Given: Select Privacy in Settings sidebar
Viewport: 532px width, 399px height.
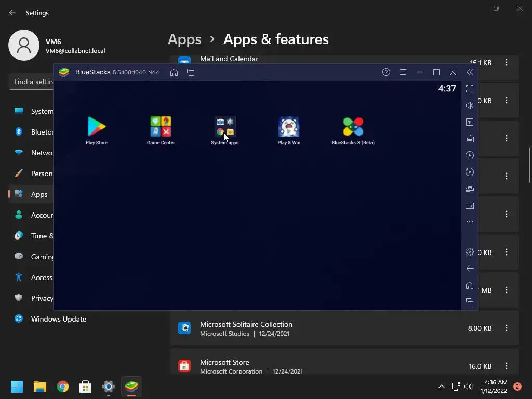Looking at the screenshot, I should coord(31,298).
